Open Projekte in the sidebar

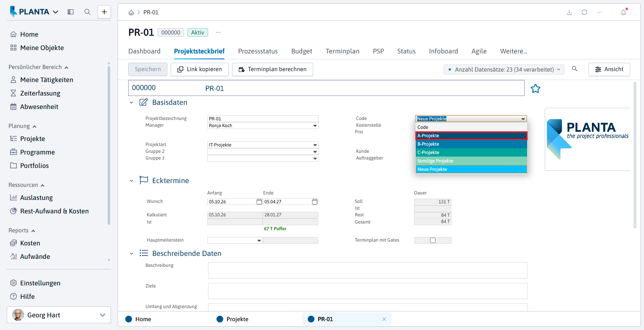pyautogui.click(x=27, y=139)
